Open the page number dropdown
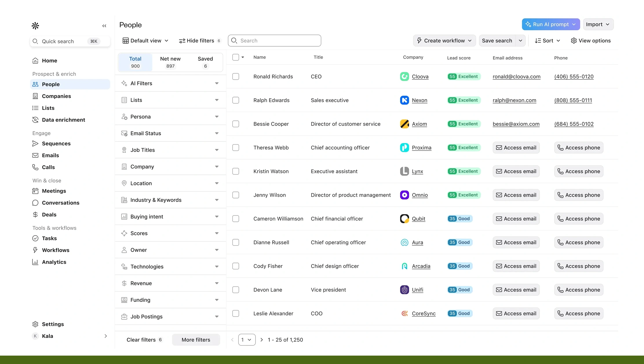Viewport: 644px width, 364px height. click(247, 340)
